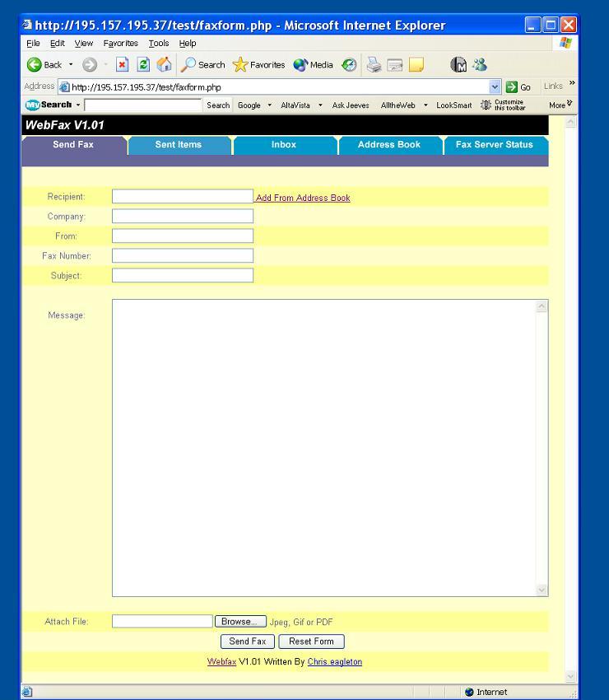Click the round M toolbar icon
Image resolution: width=609 pixels, height=700 pixels.
pos(458,65)
